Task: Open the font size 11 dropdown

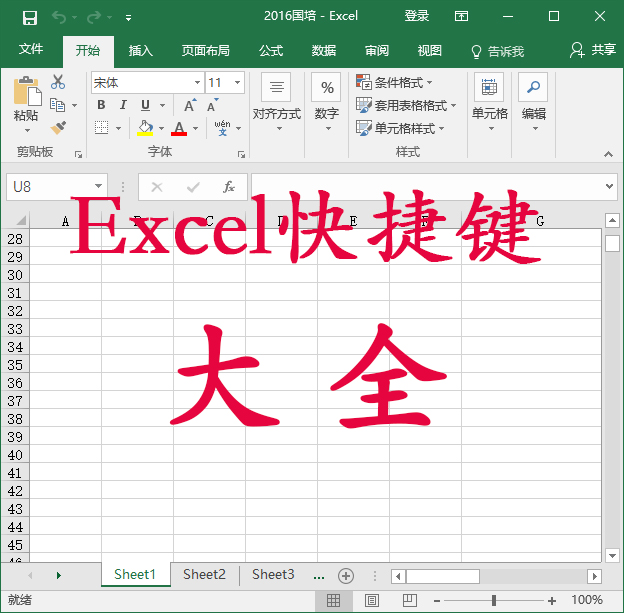Action: pos(238,83)
